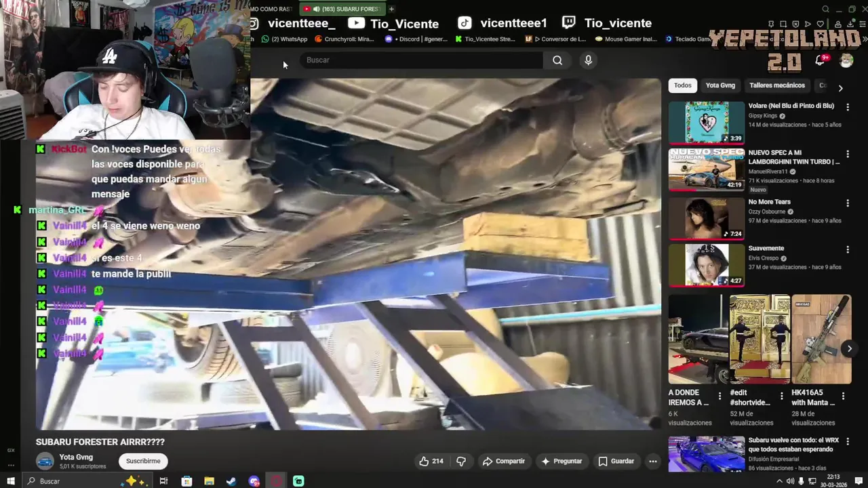Open options for HK416A5 short
Viewport: 868px width, 488px height.
click(844, 396)
